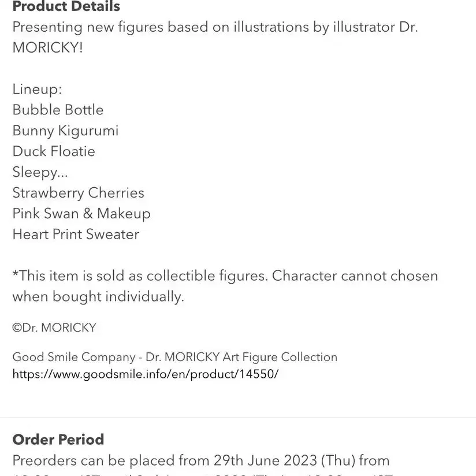
Task: Click the preorder date text 29th June 2023
Action: pyautogui.click(x=265, y=460)
